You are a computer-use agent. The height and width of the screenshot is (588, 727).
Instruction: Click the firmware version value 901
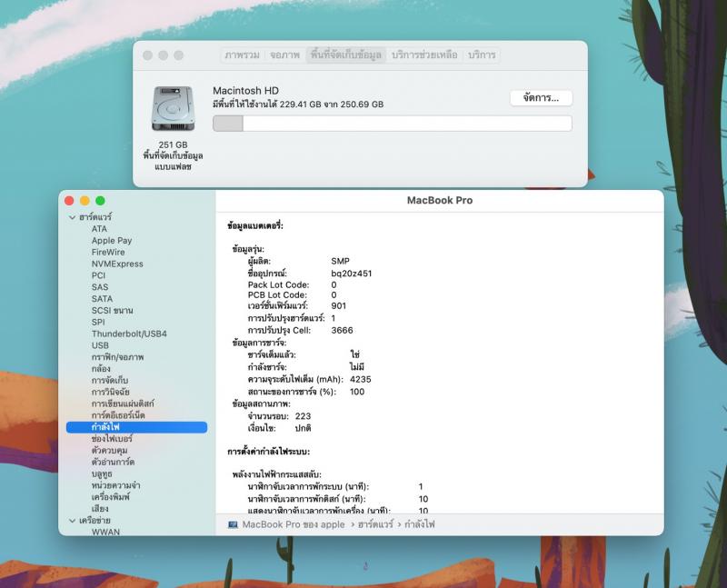(x=338, y=305)
